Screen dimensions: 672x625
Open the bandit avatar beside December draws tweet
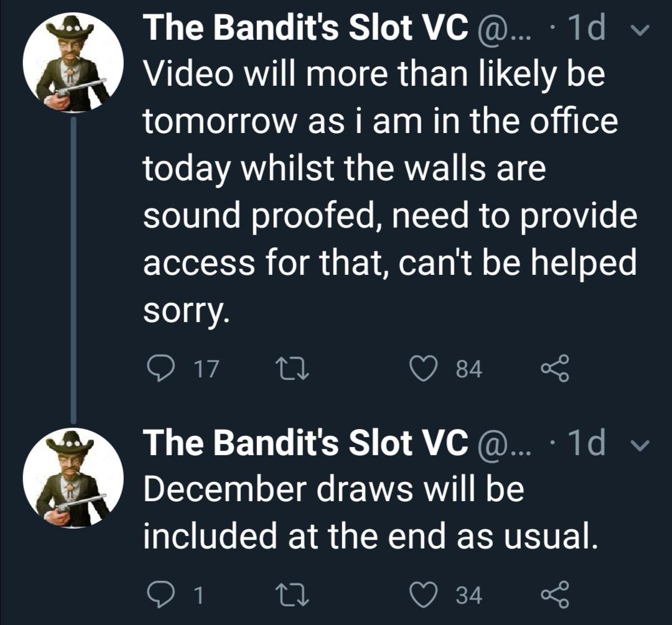(73, 478)
